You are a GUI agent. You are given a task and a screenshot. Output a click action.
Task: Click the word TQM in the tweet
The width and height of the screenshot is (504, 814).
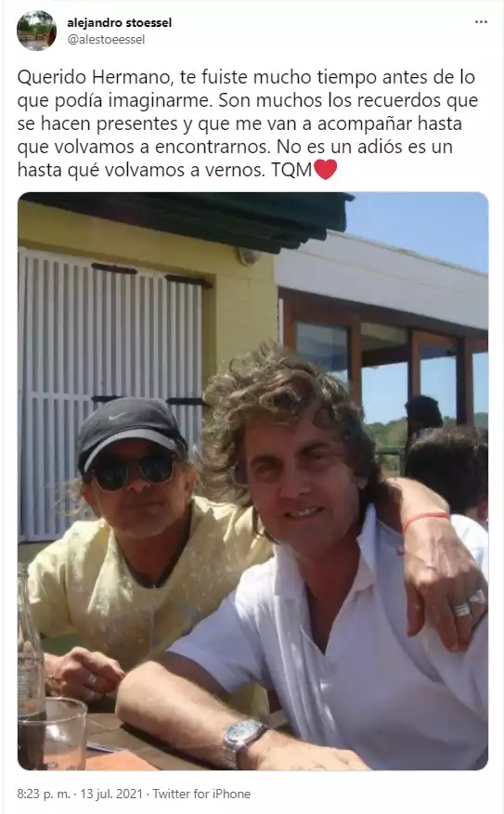point(291,170)
